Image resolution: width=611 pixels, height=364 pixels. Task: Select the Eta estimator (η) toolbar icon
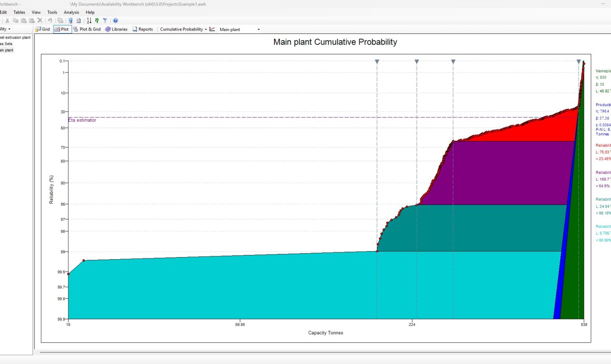pyautogui.click(x=97, y=20)
